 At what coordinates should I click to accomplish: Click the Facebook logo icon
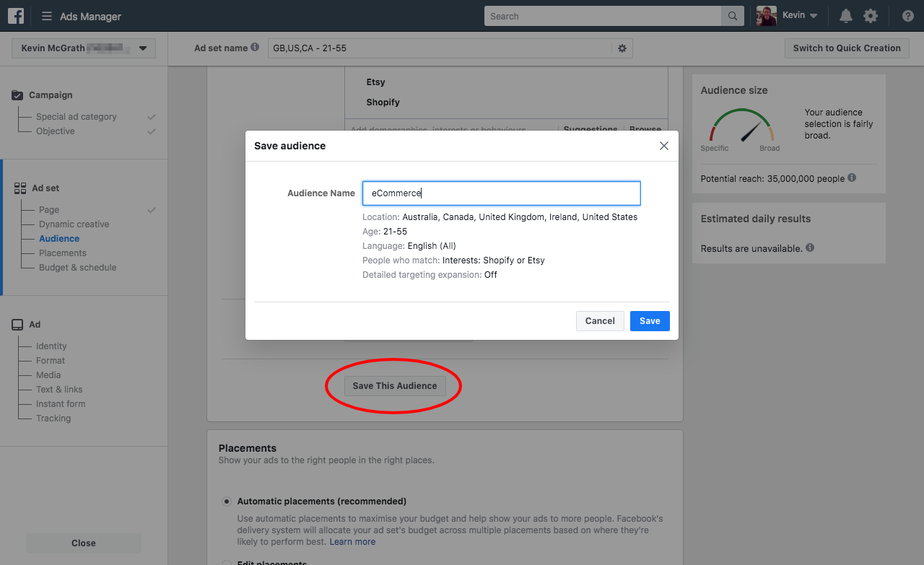(x=16, y=16)
